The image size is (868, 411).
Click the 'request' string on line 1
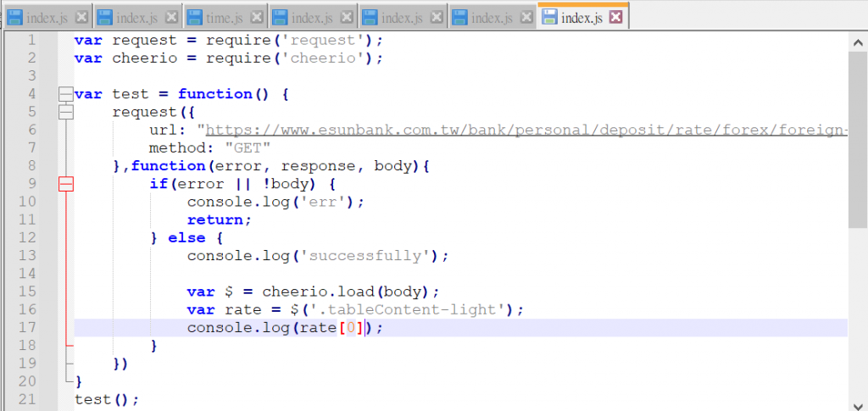pyautogui.click(x=323, y=41)
